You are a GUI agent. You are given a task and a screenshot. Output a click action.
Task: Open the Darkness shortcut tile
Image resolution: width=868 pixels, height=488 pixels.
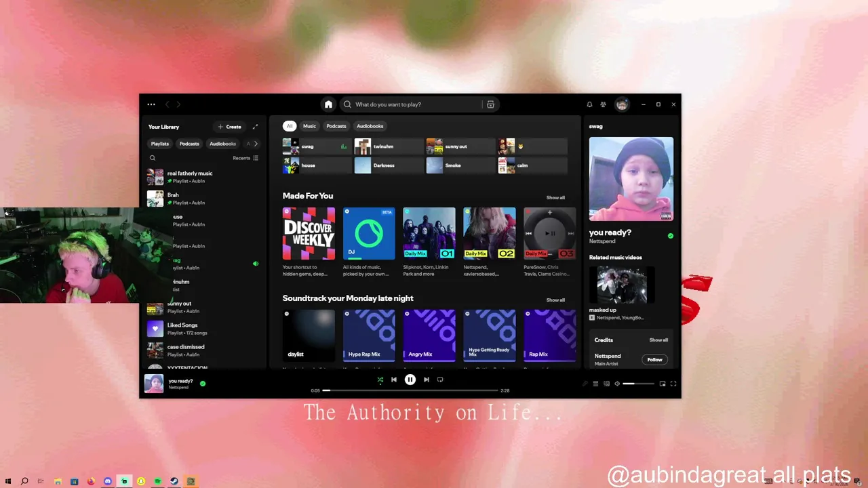[x=389, y=165]
